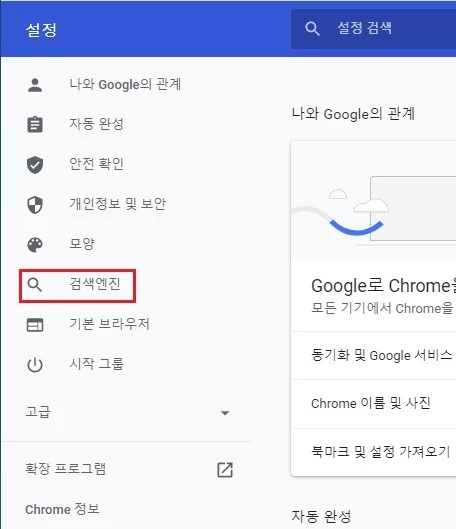
Task: Select 모양 in the sidebar
Action: click(x=82, y=244)
